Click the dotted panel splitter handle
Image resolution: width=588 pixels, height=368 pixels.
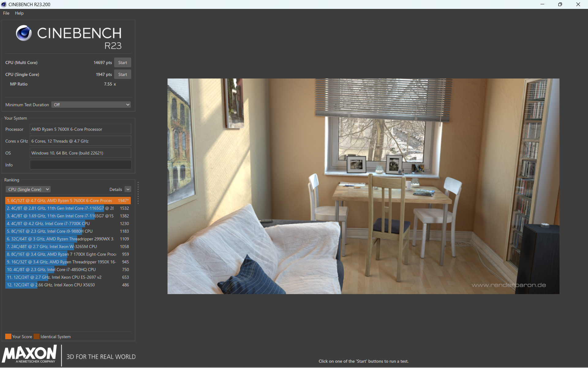138,193
